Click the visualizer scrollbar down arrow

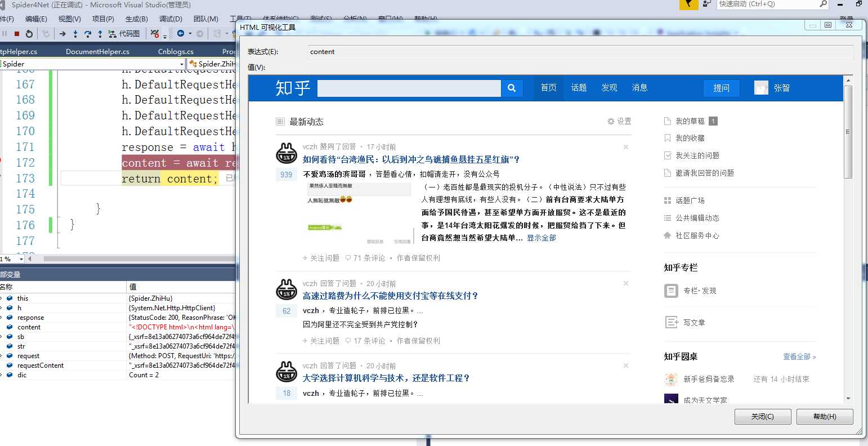pos(848,399)
